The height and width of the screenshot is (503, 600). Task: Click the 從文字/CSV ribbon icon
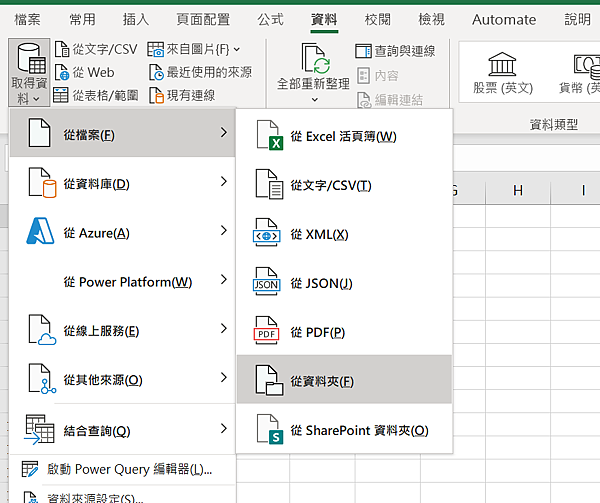click(62, 49)
